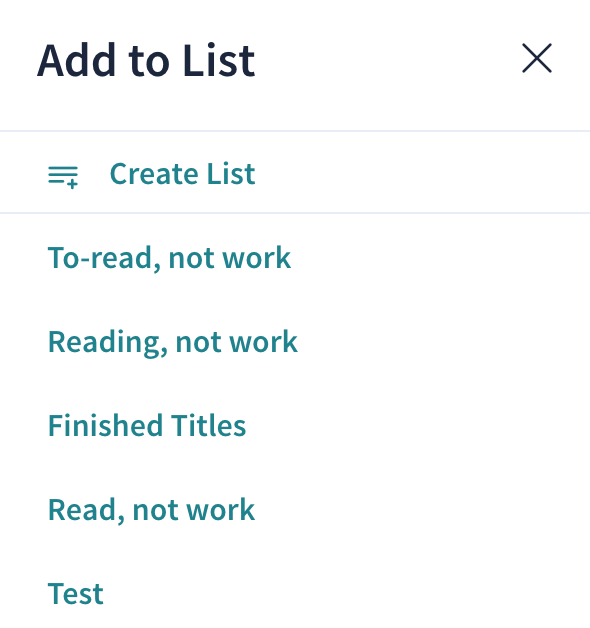Start a new list via the playlist-add icon
Viewport: 590px width, 628px height.
pos(63,177)
